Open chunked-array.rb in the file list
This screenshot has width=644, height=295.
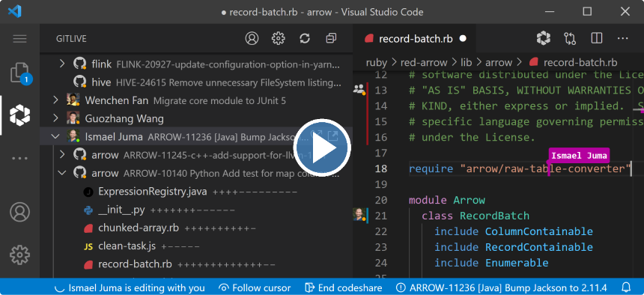138,228
